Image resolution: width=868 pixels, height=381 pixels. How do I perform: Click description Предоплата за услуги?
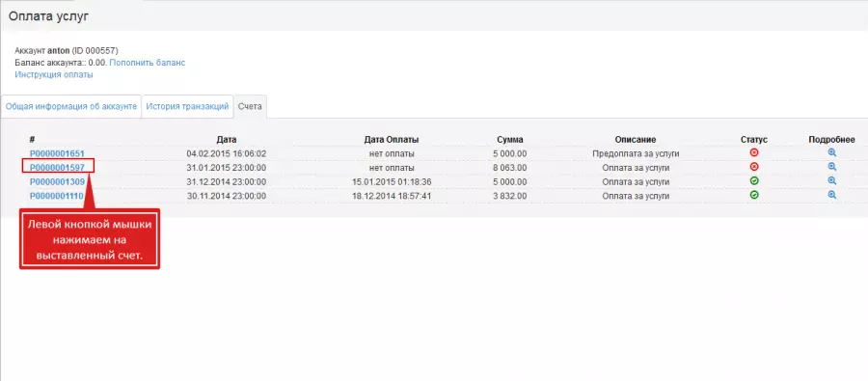(636, 153)
